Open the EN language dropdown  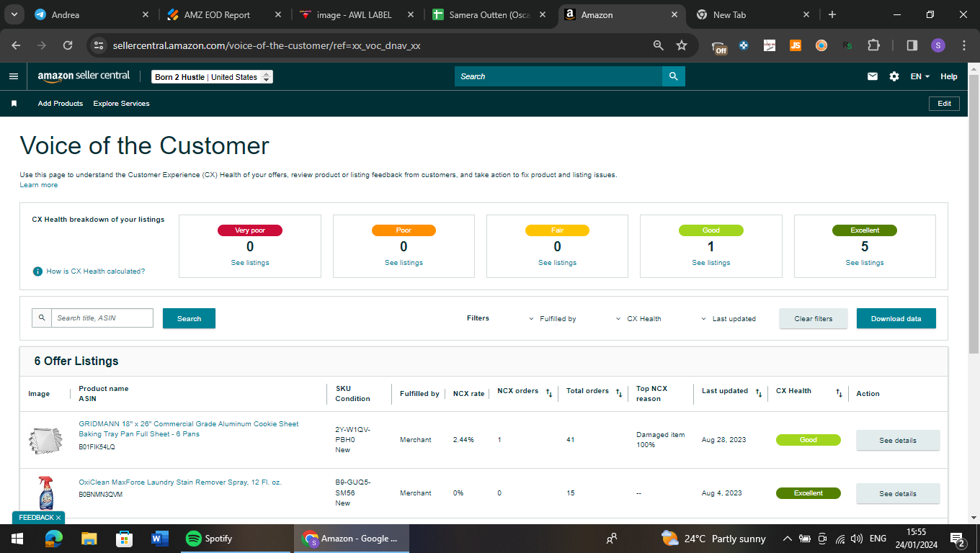coord(920,76)
